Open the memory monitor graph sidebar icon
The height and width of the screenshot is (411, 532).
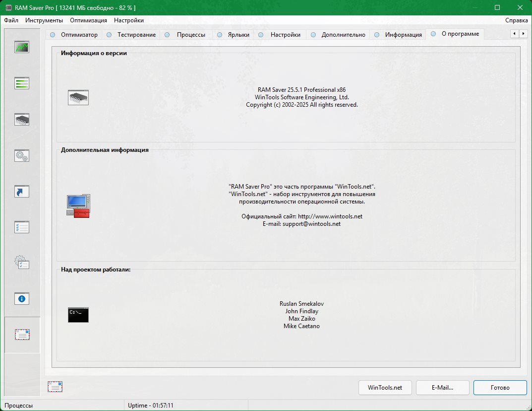click(22, 47)
